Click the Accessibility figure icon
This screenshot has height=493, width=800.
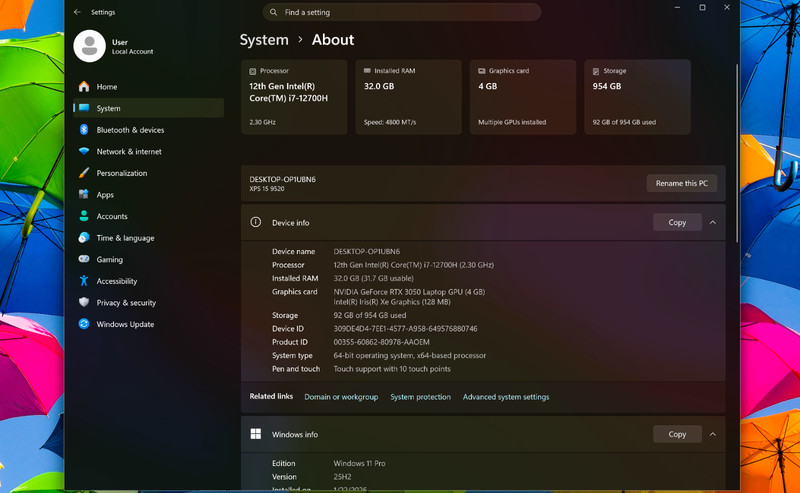[84, 280]
